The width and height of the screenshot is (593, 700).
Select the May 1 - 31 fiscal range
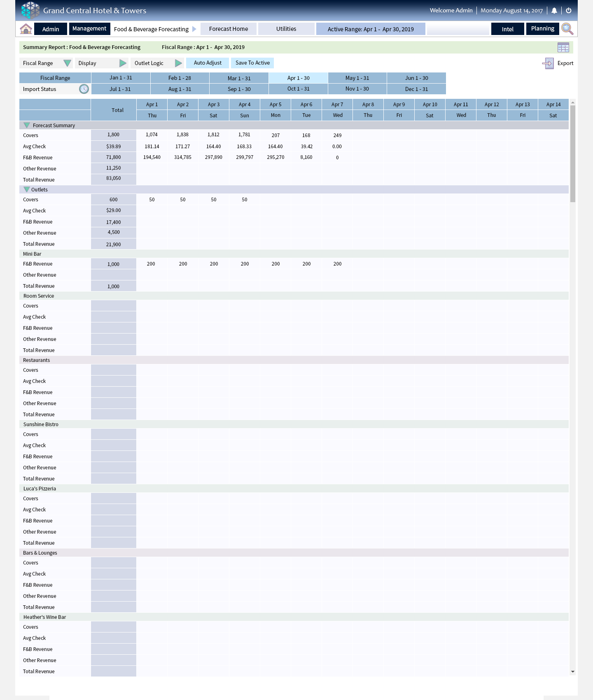357,78
